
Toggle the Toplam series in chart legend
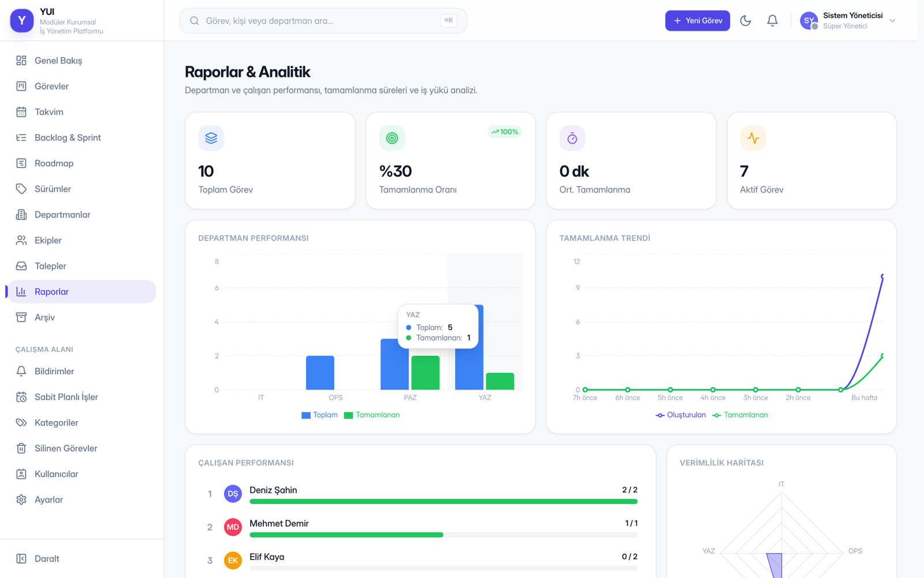[320, 415]
